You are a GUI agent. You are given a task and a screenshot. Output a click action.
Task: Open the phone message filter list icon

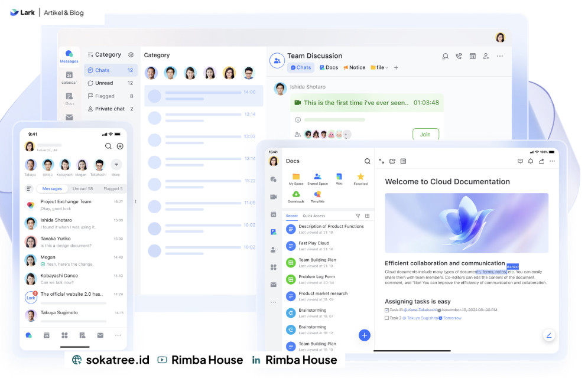point(29,188)
